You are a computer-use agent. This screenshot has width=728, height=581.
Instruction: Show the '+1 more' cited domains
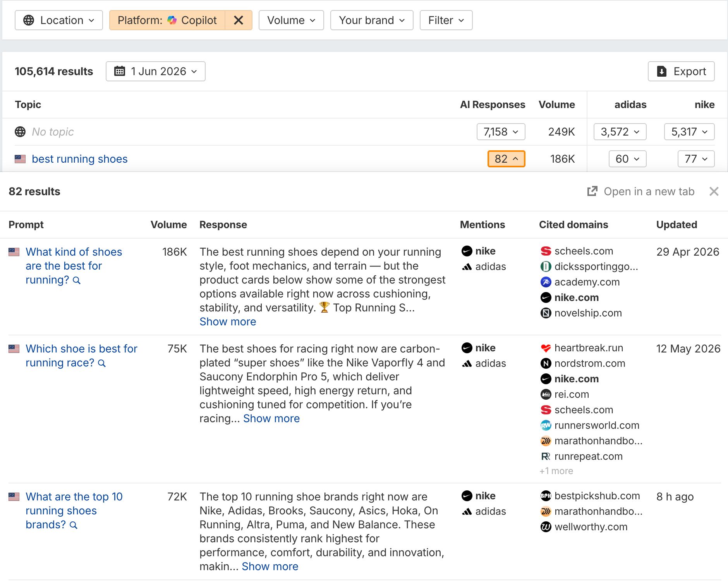tap(556, 471)
